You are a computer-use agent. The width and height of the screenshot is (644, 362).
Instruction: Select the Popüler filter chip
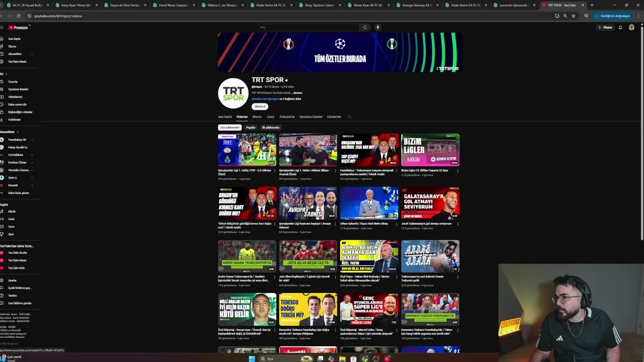[251, 127]
